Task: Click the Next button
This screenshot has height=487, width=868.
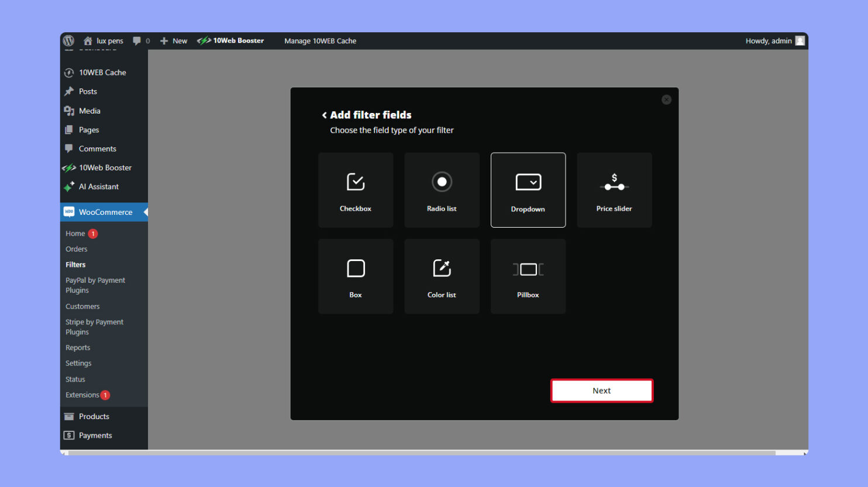Action: (x=601, y=390)
